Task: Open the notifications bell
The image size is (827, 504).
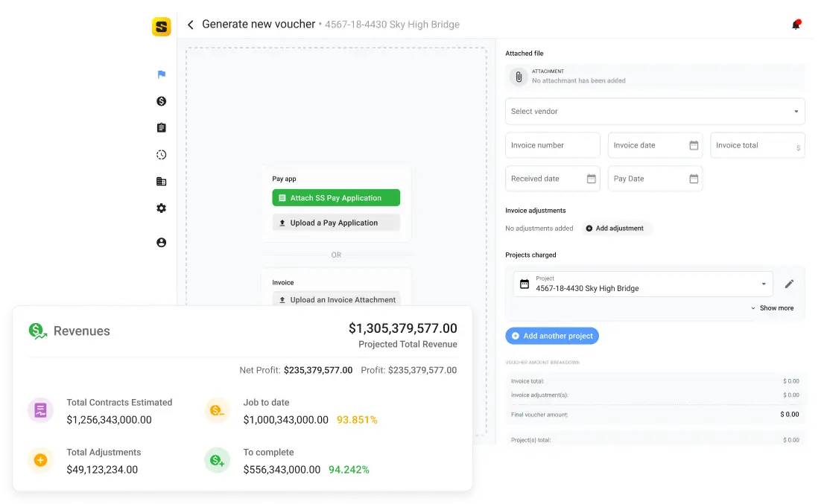Action: click(x=796, y=25)
